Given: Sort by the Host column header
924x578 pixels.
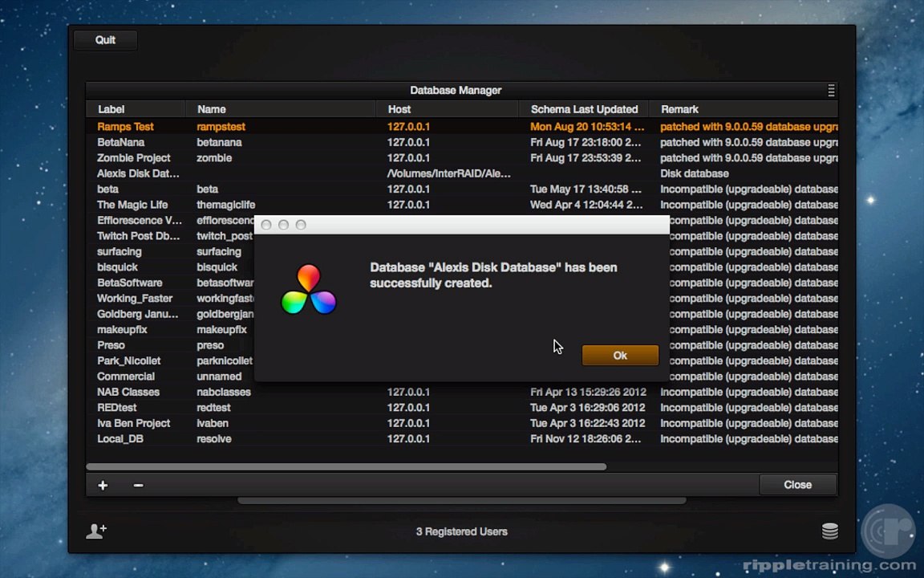Looking at the screenshot, I should click(448, 109).
